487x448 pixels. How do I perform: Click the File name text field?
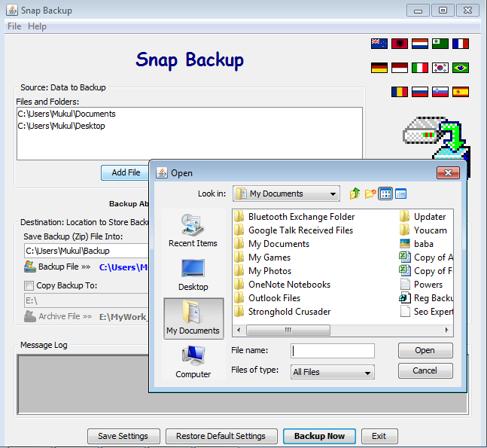click(x=333, y=351)
